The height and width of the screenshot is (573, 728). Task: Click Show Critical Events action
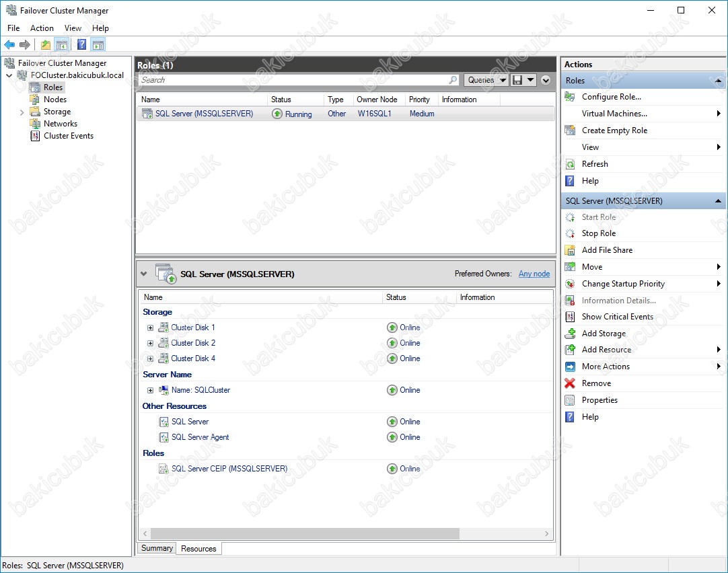(617, 316)
